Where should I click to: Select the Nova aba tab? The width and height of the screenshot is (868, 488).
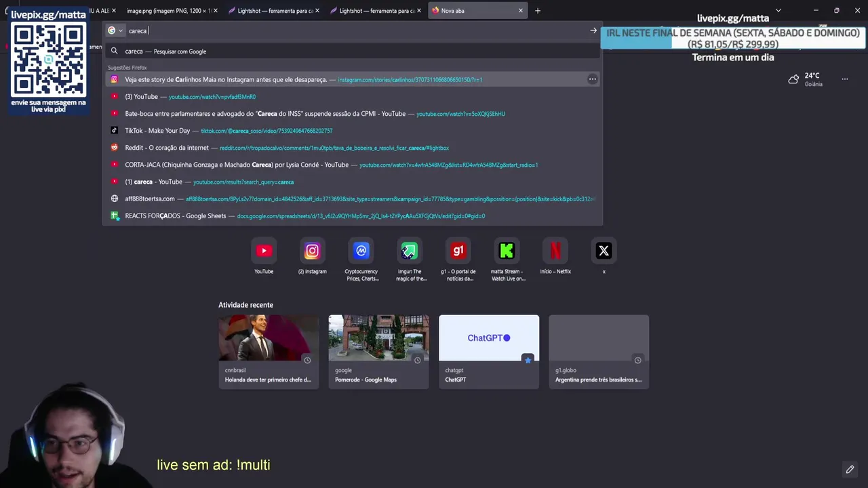[x=478, y=11]
